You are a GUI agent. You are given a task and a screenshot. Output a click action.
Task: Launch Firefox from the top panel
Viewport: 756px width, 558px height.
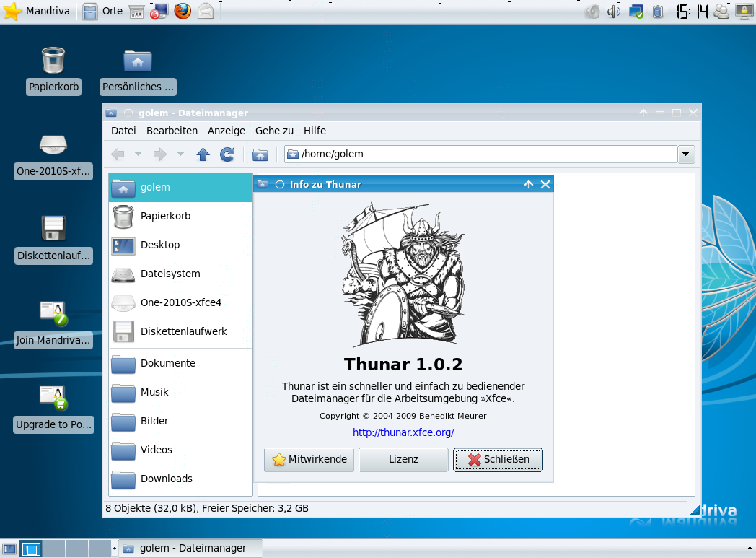[183, 11]
